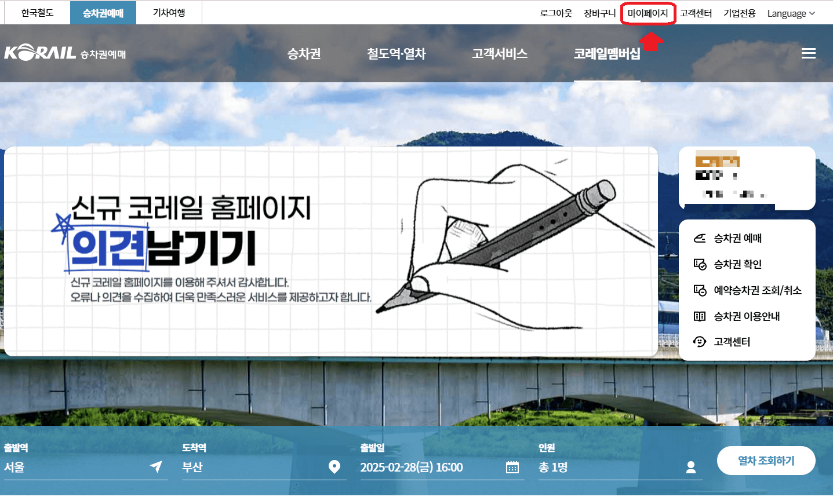
Task: Expand the Language dropdown
Action: [x=791, y=13]
